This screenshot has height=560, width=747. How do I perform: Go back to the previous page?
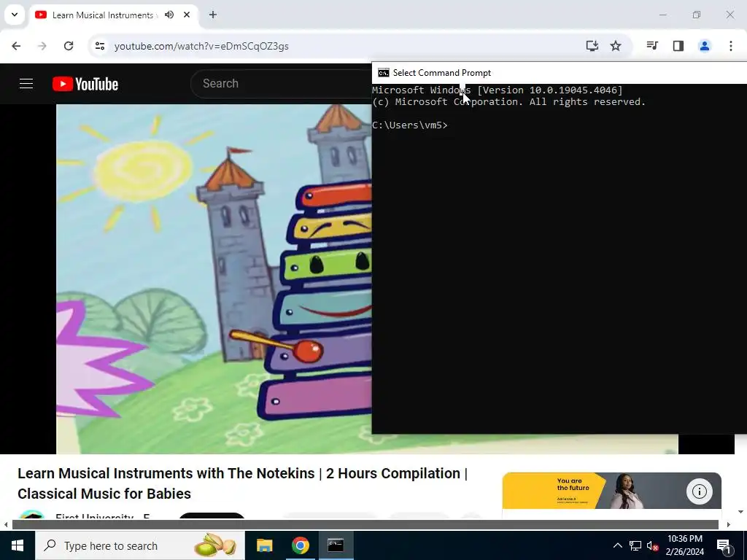(16, 46)
